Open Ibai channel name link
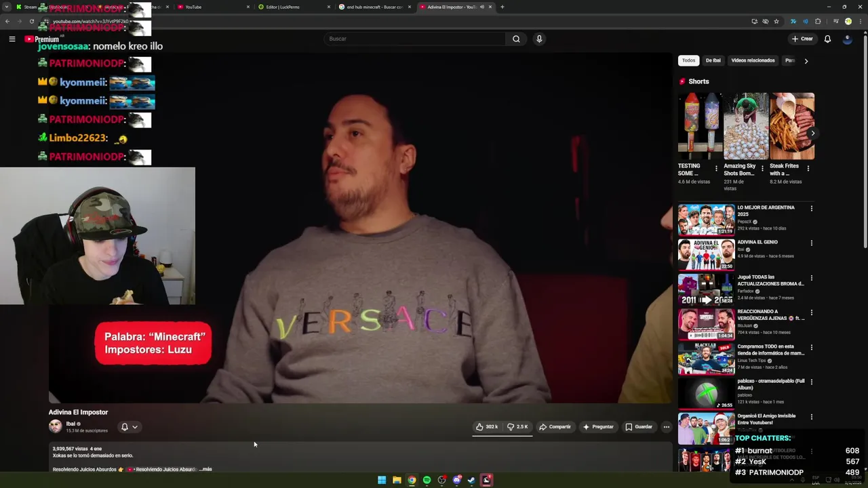 pos(71,424)
